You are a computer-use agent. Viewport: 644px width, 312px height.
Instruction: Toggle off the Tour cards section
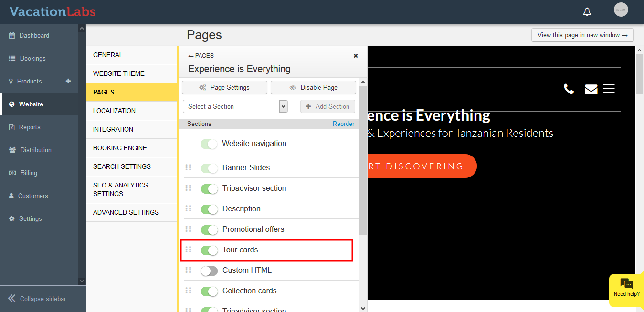click(209, 250)
